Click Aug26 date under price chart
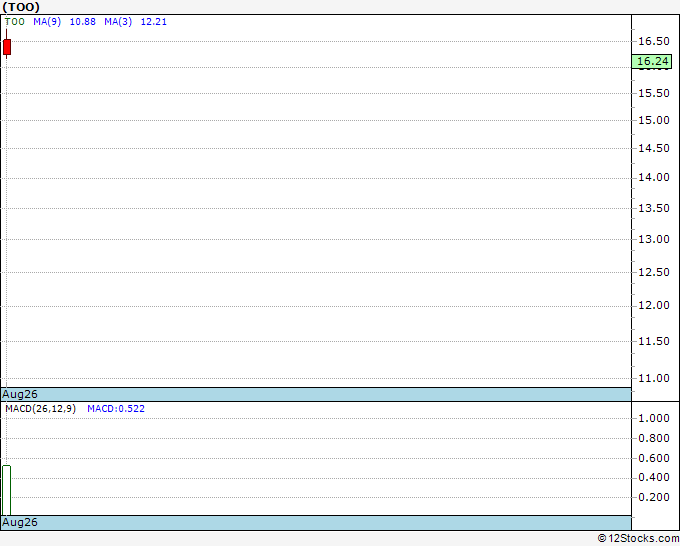680x546 pixels. (x=20, y=394)
